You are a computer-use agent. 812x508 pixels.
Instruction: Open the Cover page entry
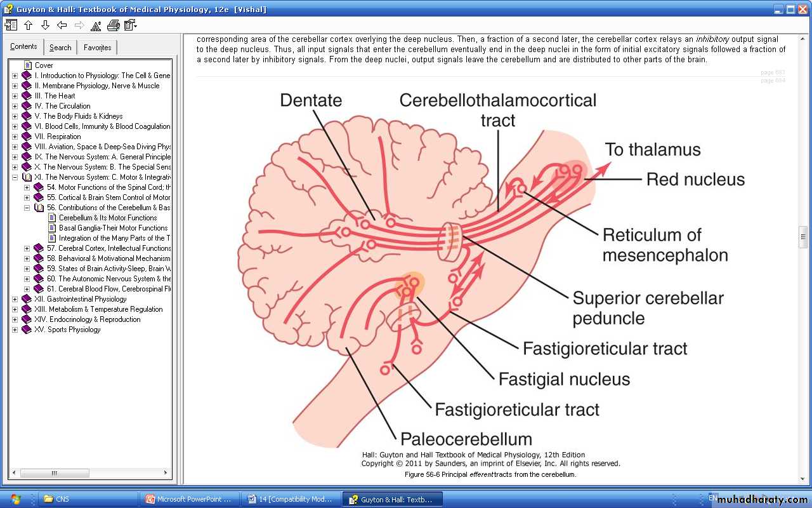[44, 65]
